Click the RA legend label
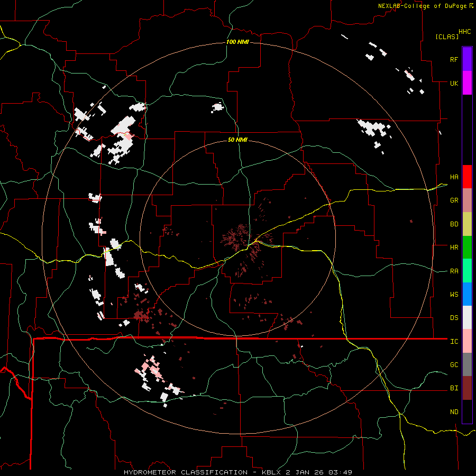Image resolution: width=476 pixels, height=476 pixels. pyautogui.click(x=454, y=271)
